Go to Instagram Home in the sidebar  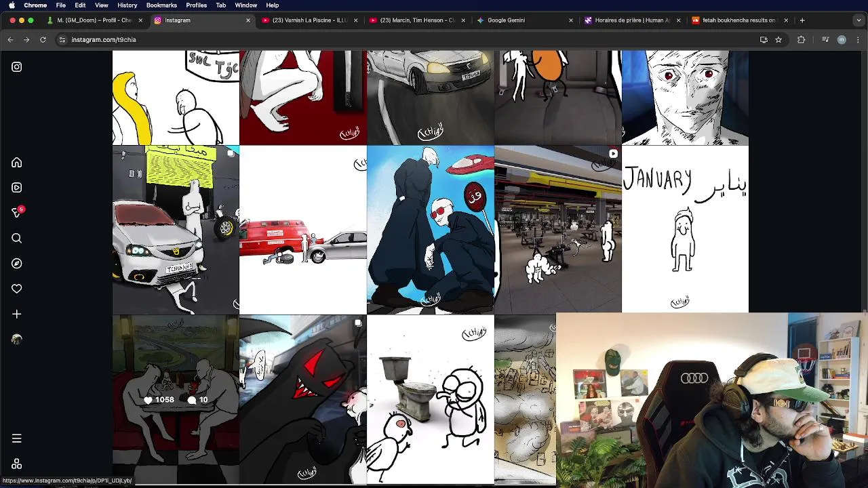pyautogui.click(x=17, y=163)
